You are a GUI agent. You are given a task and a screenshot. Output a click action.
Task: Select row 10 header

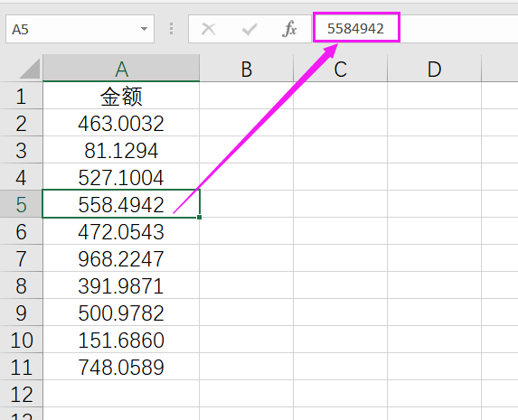pos(21,340)
